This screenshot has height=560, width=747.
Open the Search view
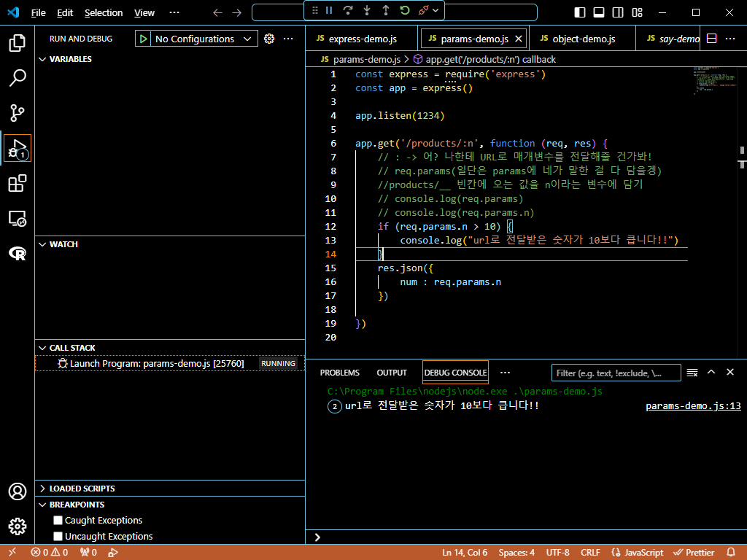pyautogui.click(x=18, y=78)
